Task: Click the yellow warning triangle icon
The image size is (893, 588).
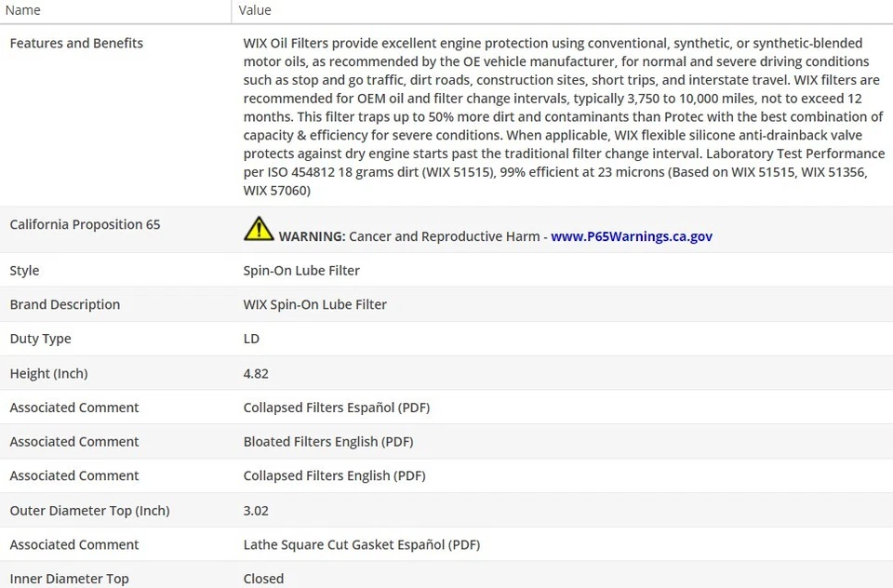Action: pos(259,229)
